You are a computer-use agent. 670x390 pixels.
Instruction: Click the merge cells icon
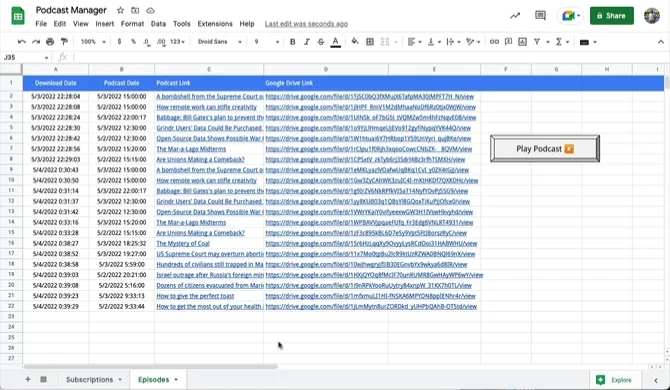[385, 42]
